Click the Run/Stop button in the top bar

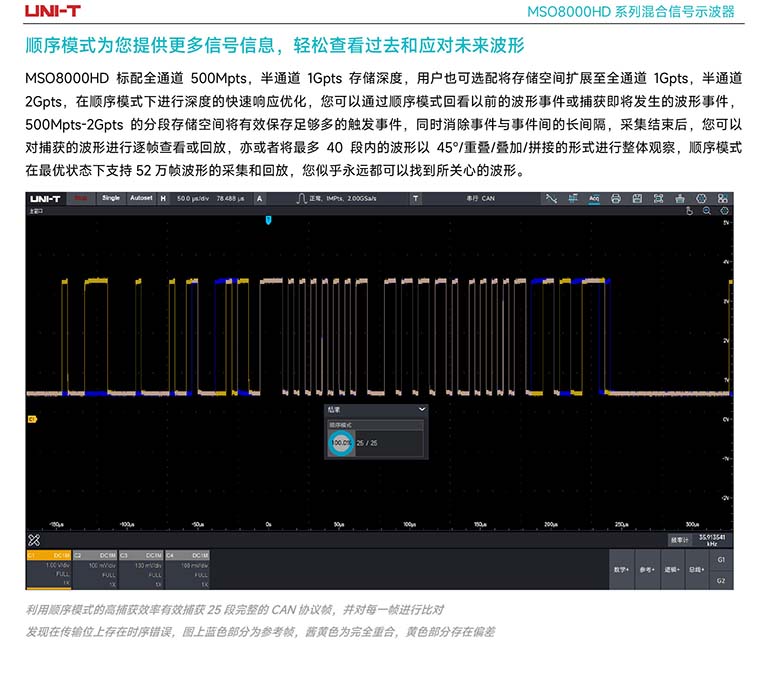(81, 198)
